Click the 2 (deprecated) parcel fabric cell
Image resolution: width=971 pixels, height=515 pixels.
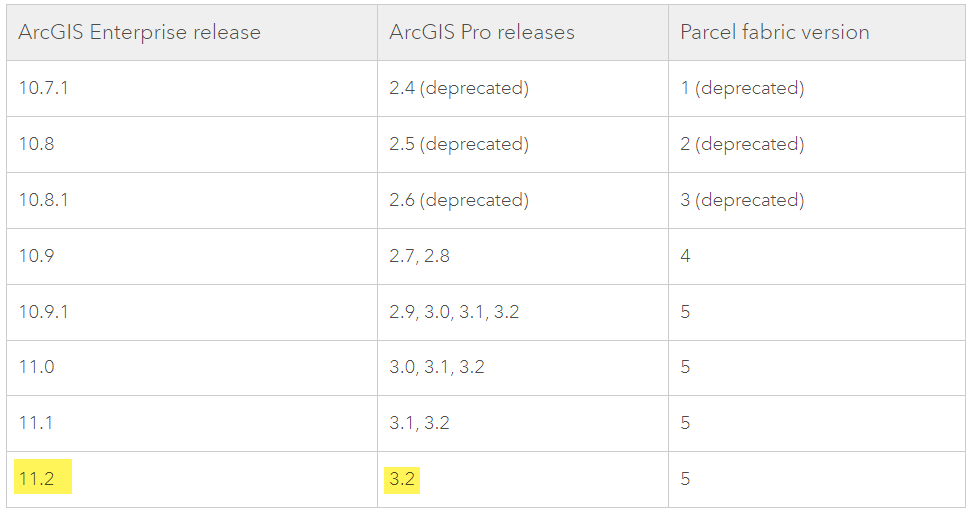[742, 144]
